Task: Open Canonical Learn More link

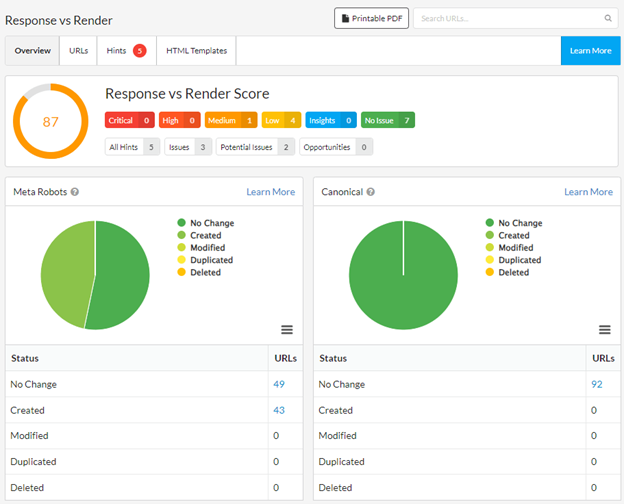Action: pyautogui.click(x=588, y=192)
